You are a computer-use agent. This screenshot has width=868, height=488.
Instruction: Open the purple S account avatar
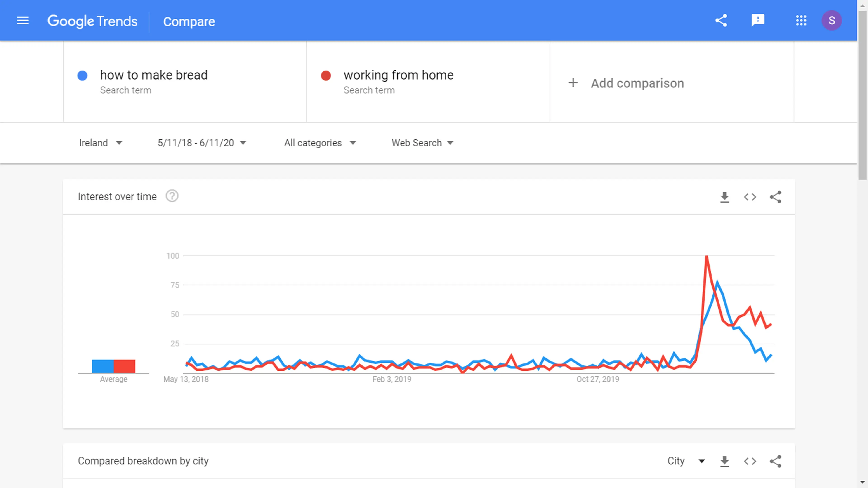tap(832, 21)
